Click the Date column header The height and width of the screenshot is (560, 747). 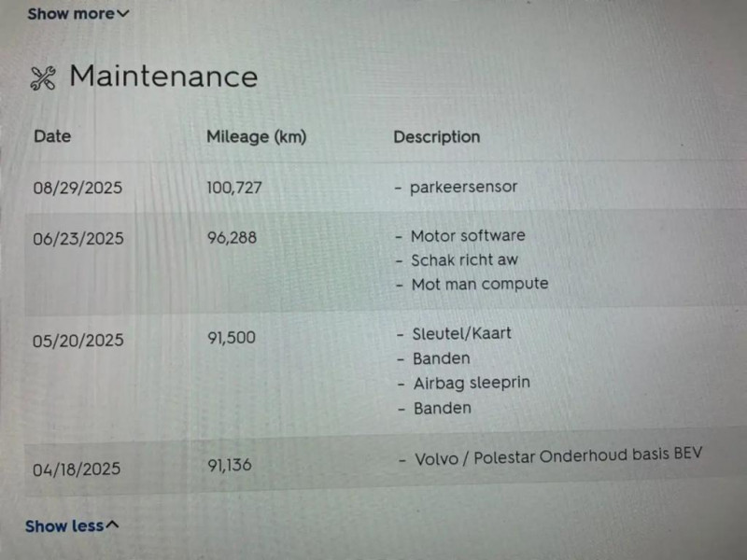[52, 136]
